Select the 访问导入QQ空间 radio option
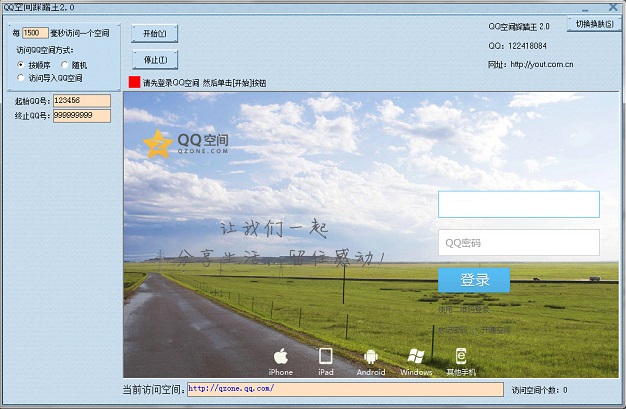The image size is (626, 409). tap(21, 77)
